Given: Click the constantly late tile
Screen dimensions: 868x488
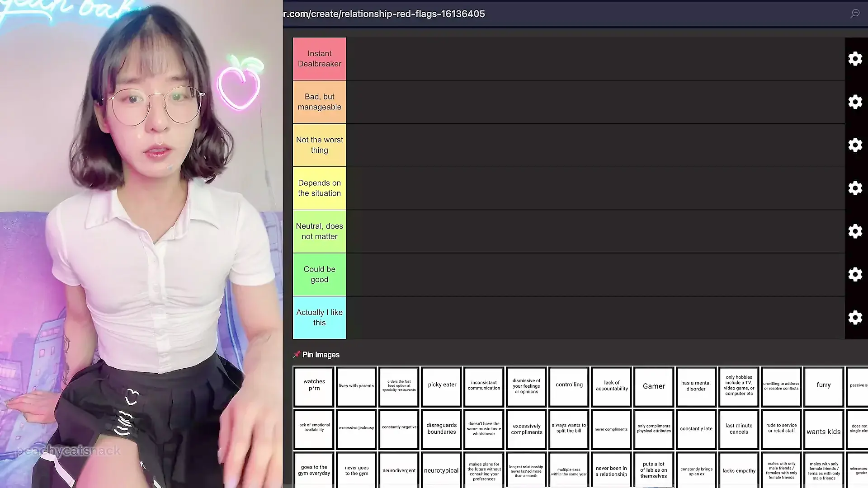Looking at the screenshot, I should 696,429.
